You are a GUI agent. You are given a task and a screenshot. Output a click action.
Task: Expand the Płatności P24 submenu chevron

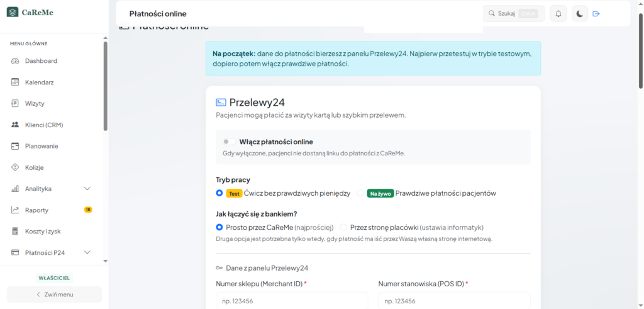pyautogui.click(x=87, y=252)
